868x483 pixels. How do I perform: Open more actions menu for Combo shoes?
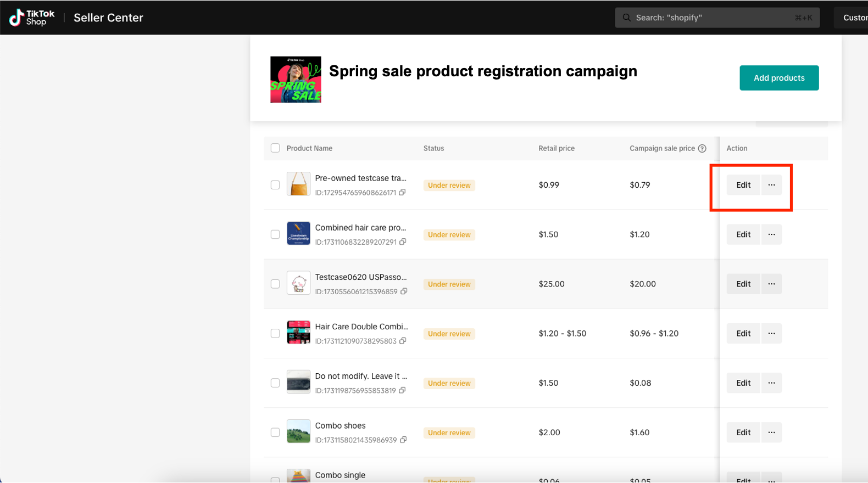click(771, 433)
